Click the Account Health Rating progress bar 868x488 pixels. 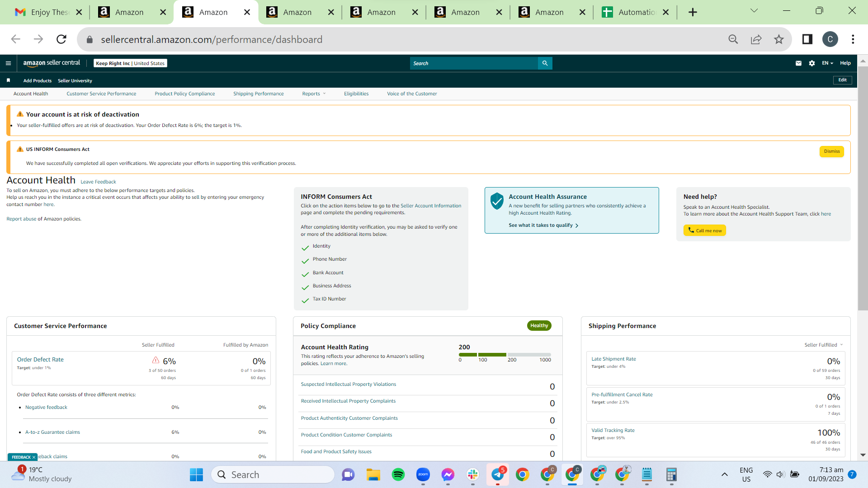pos(505,355)
